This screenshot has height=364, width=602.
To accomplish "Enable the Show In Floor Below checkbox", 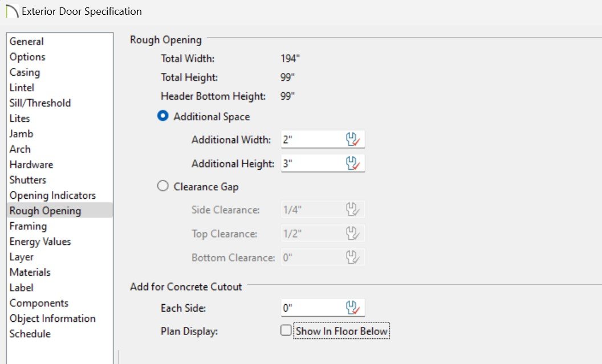I will (x=286, y=330).
